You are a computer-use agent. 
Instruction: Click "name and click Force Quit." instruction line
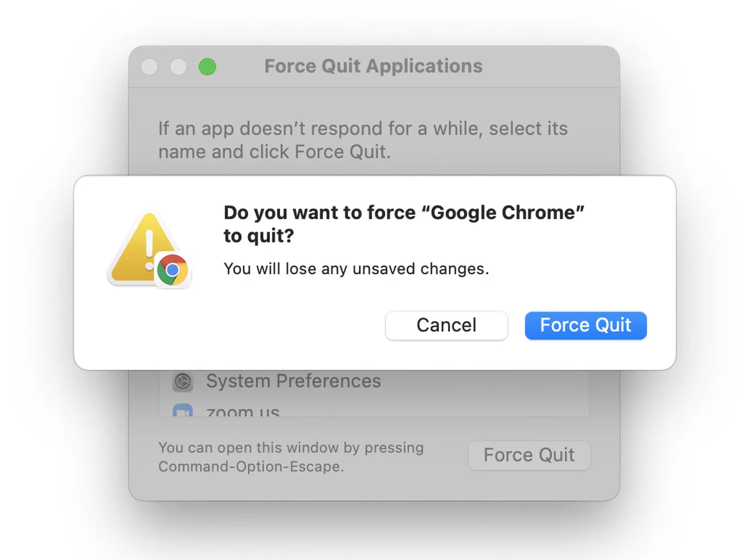pyautogui.click(x=274, y=152)
